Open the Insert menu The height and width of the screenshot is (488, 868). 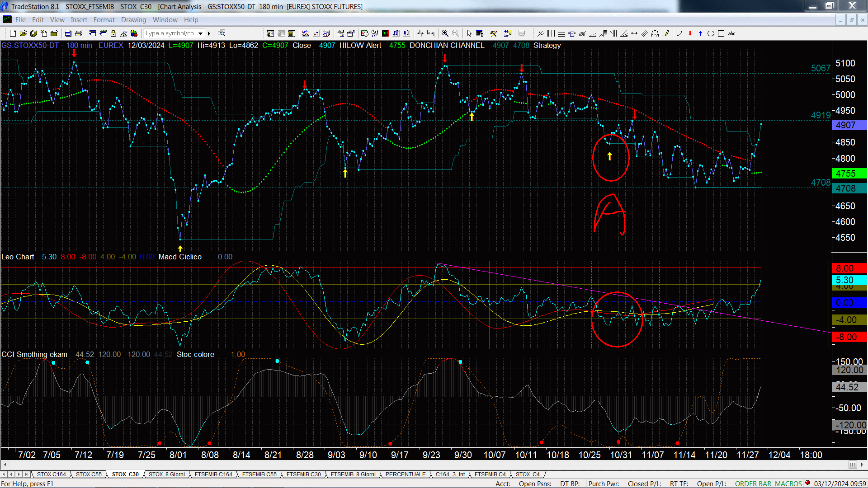pyautogui.click(x=79, y=20)
